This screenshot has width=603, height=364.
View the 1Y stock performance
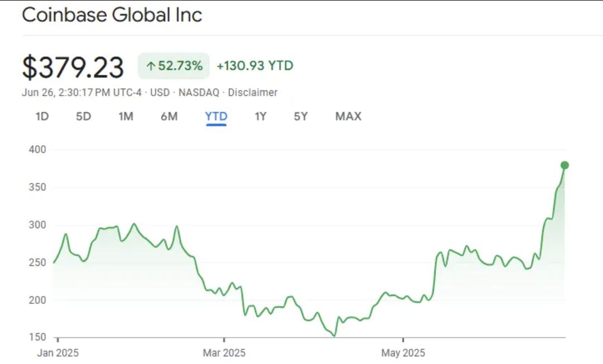click(x=260, y=117)
